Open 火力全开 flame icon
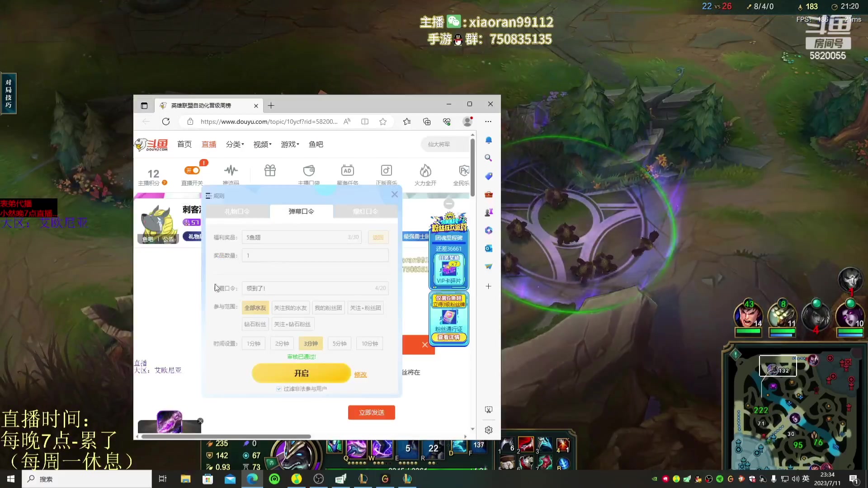 [x=425, y=170]
